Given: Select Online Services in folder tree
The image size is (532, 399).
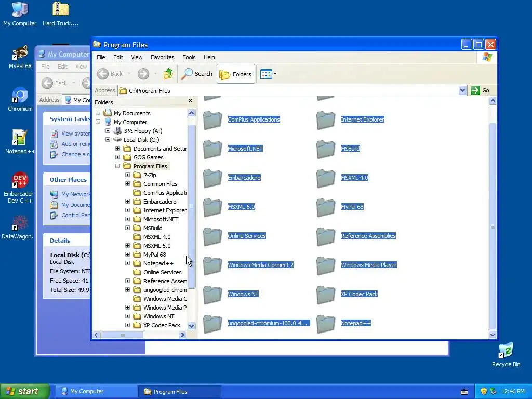Looking at the screenshot, I should point(162,272).
